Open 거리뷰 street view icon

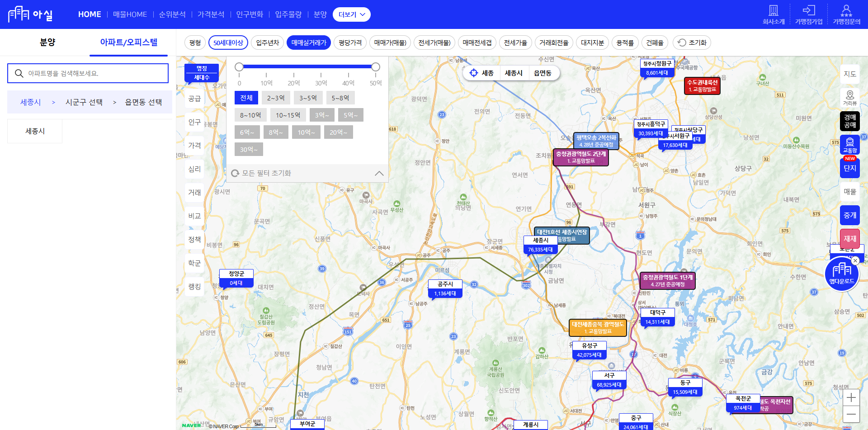tap(850, 97)
